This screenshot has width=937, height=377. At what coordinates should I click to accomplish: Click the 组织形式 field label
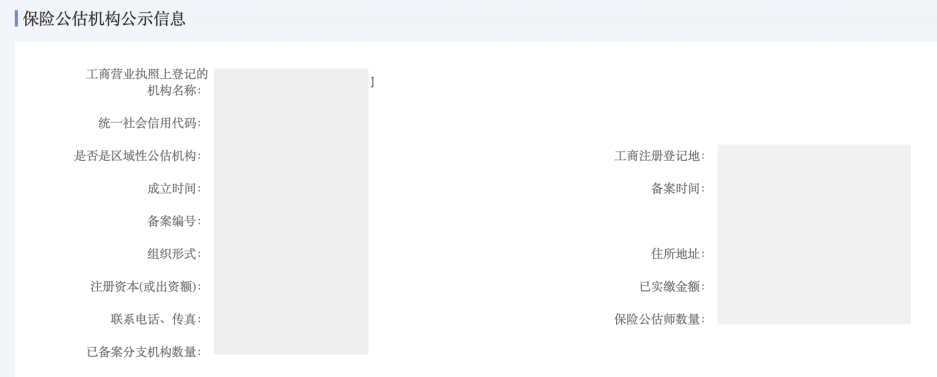coord(174,254)
